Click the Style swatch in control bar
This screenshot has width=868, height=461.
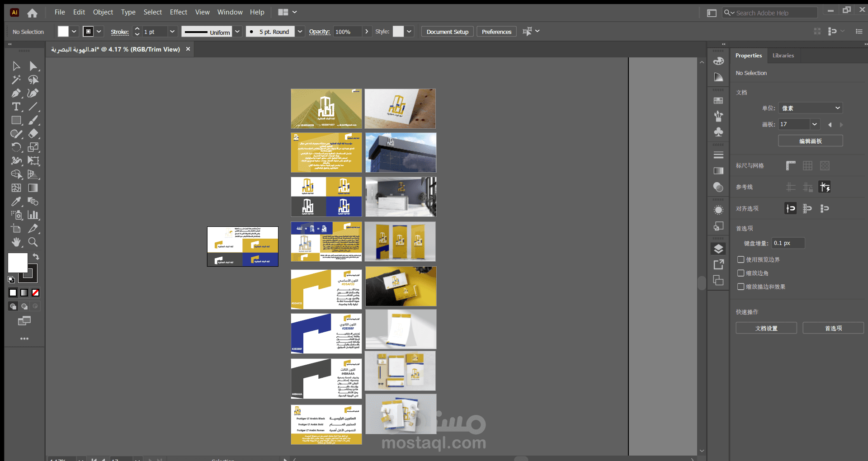pos(398,32)
